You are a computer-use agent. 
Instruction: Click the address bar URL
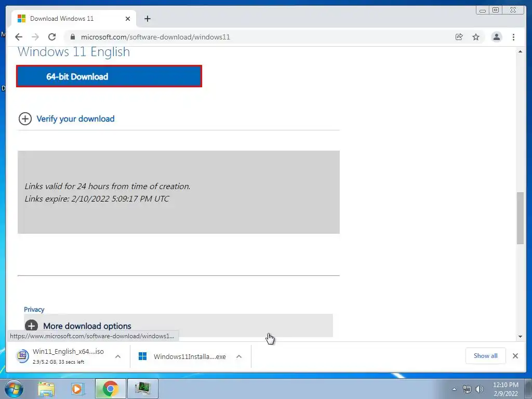click(155, 37)
